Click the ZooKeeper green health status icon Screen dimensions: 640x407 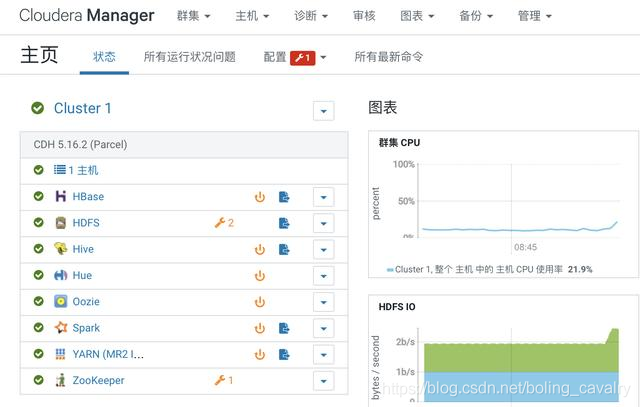tap(38, 380)
